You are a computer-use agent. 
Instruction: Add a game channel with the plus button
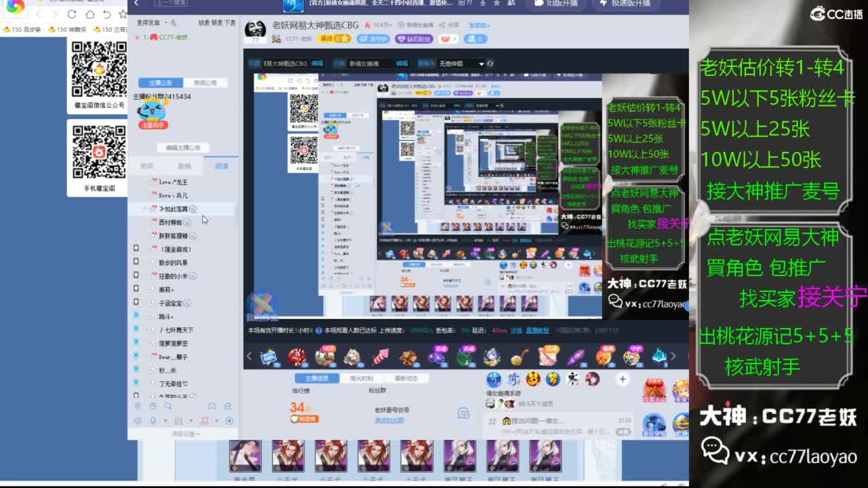623,379
